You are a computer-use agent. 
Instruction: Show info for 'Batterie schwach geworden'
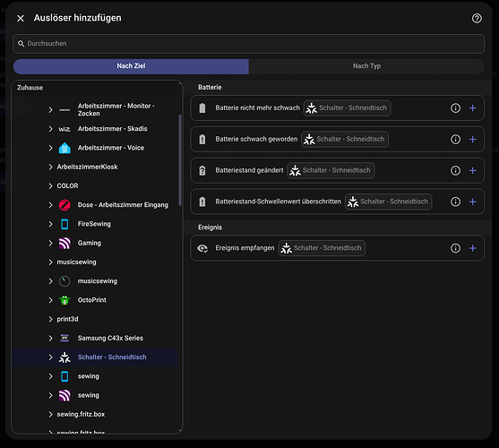(x=455, y=140)
